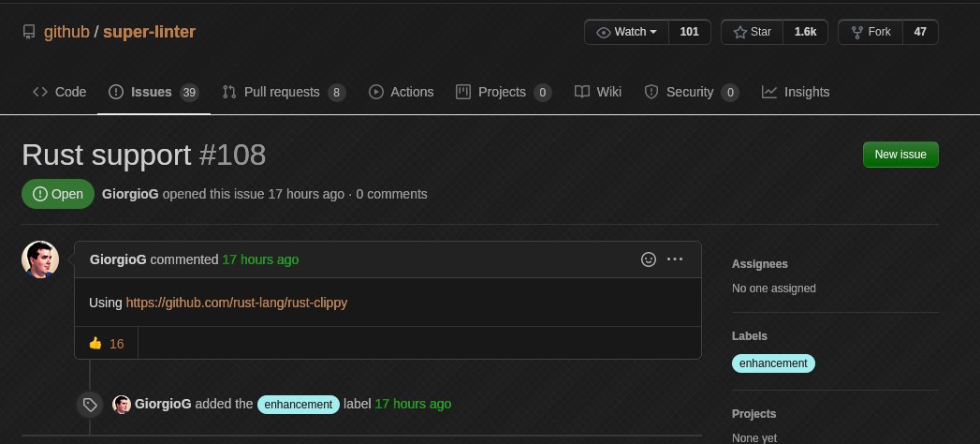Screen dimensions: 980x444
Task: Click the 0 comments text
Action: (x=392, y=194)
